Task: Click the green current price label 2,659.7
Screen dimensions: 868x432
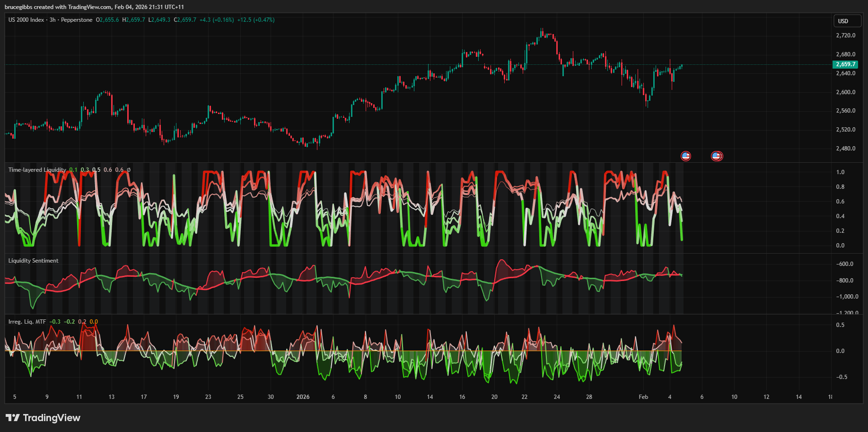Action: (x=845, y=64)
